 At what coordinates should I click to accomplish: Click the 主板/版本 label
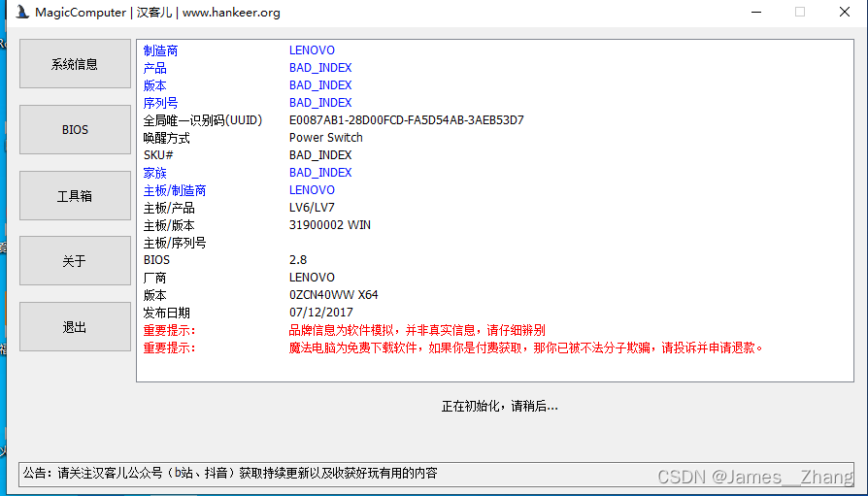point(169,225)
